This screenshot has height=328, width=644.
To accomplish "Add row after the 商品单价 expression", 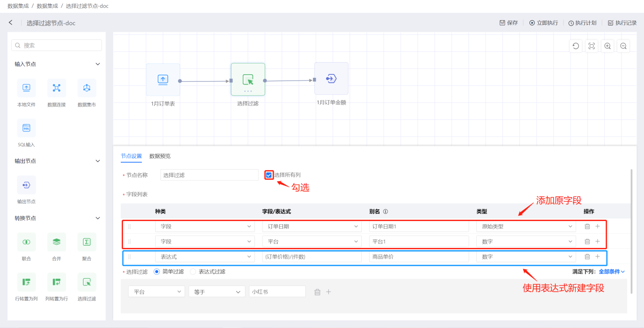I will (x=597, y=257).
